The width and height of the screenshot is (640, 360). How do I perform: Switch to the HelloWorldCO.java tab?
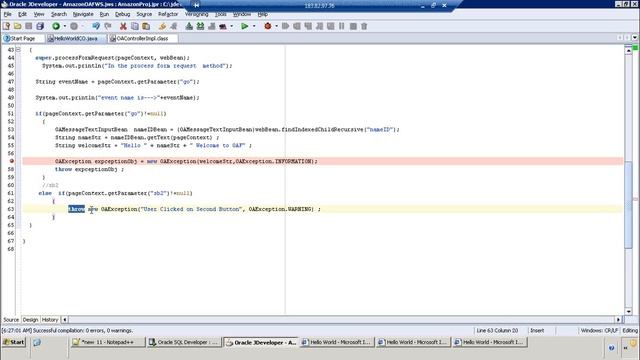(x=75, y=38)
